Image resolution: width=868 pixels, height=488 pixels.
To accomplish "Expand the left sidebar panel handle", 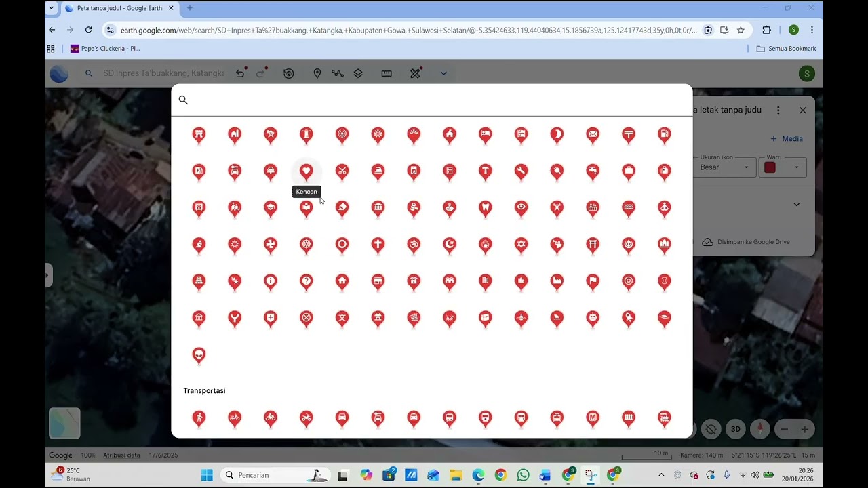I will click(x=48, y=275).
